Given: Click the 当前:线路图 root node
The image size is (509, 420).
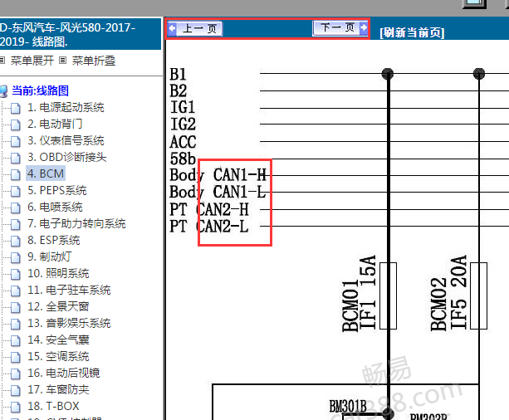Looking at the screenshot, I should click(x=40, y=90).
